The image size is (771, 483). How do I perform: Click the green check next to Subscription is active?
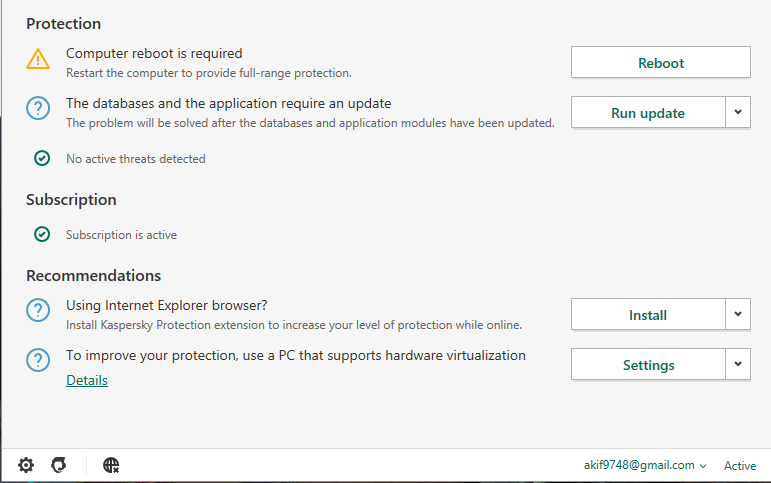point(42,235)
